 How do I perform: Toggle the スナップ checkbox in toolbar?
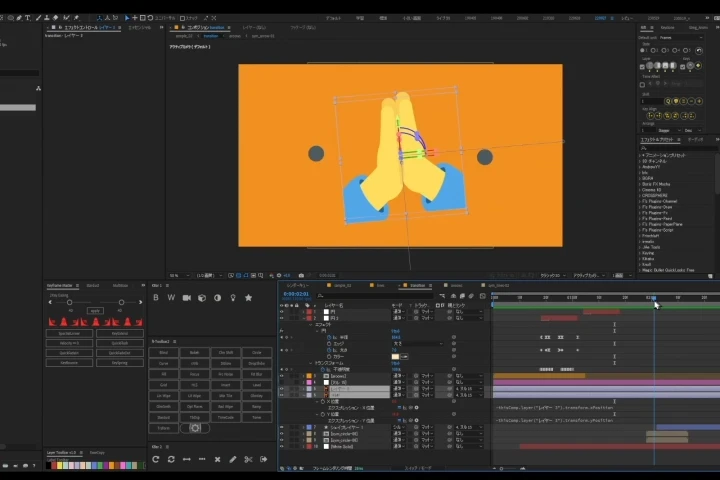[182, 18]
